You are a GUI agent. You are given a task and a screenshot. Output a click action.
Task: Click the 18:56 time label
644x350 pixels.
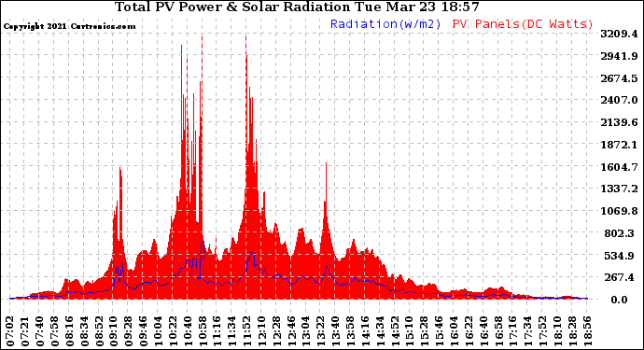point(587,331)
